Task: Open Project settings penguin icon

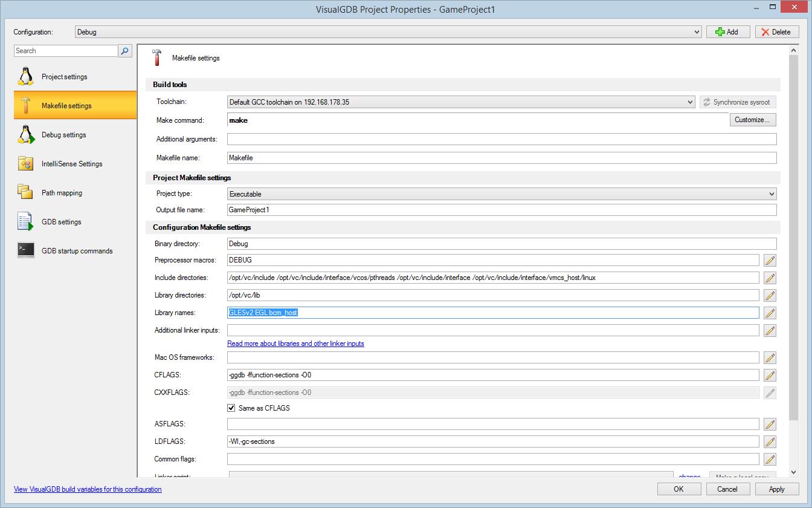Action: 25,77
